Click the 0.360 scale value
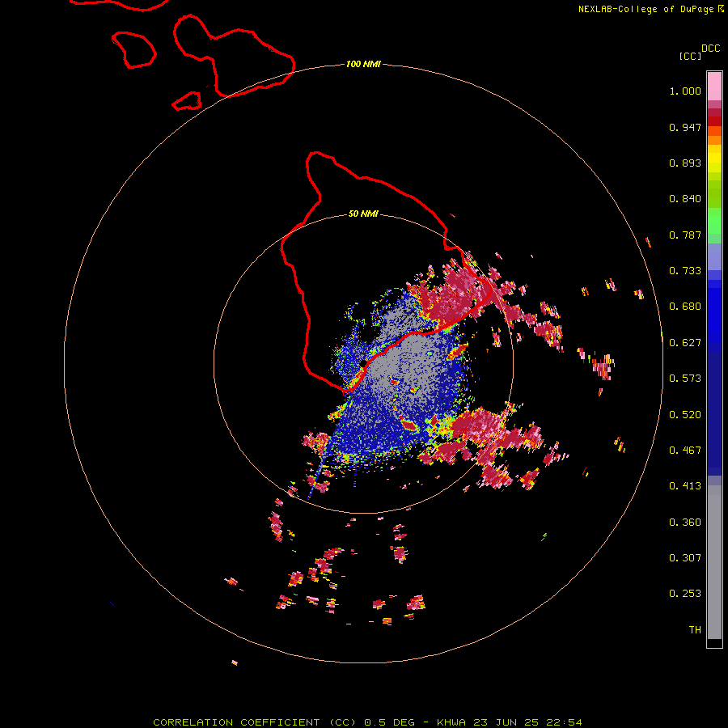The image size is (728, 728). point(685,523)
